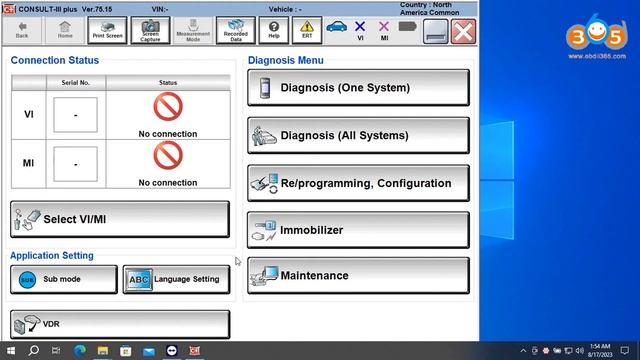Open the notification center icon
Screen dimensions: 640x360
(x=624, y=351)
